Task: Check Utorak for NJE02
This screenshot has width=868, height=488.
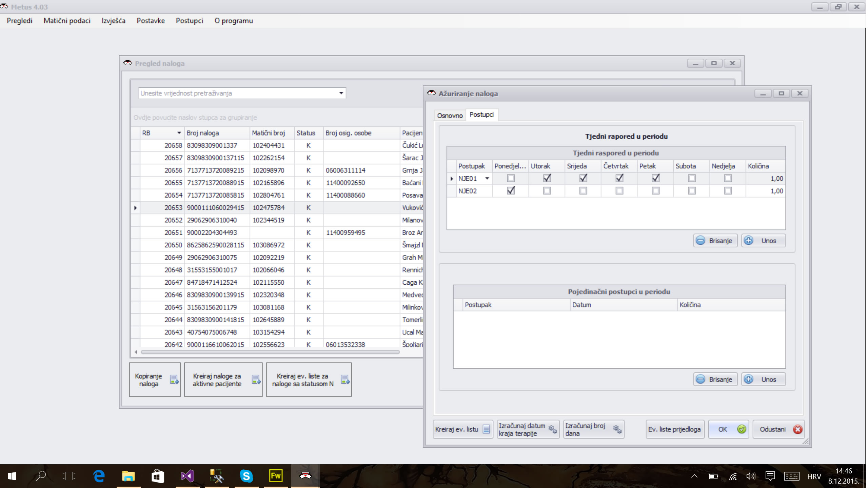Action: pyautogui.click(x=547, y=191)
